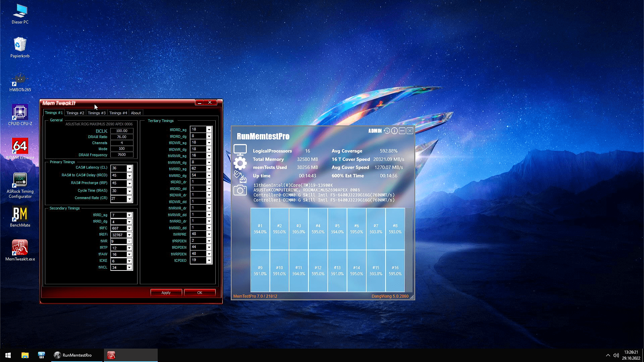
Task: Click the info circle icon
Action: 394,131
